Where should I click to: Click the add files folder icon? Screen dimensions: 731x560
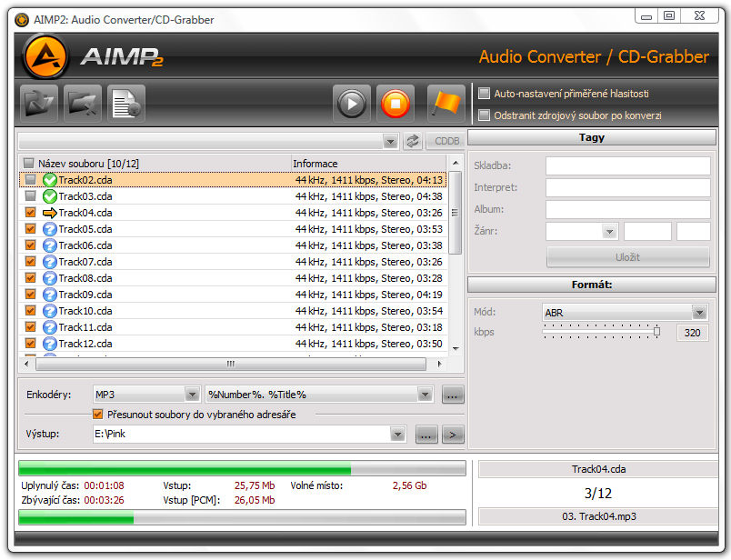39,104
